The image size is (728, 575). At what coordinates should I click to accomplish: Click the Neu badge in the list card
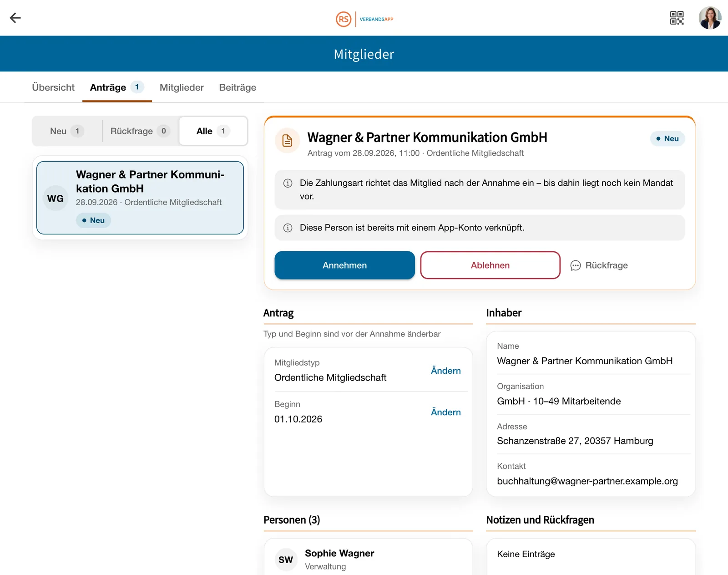[93, 220]
